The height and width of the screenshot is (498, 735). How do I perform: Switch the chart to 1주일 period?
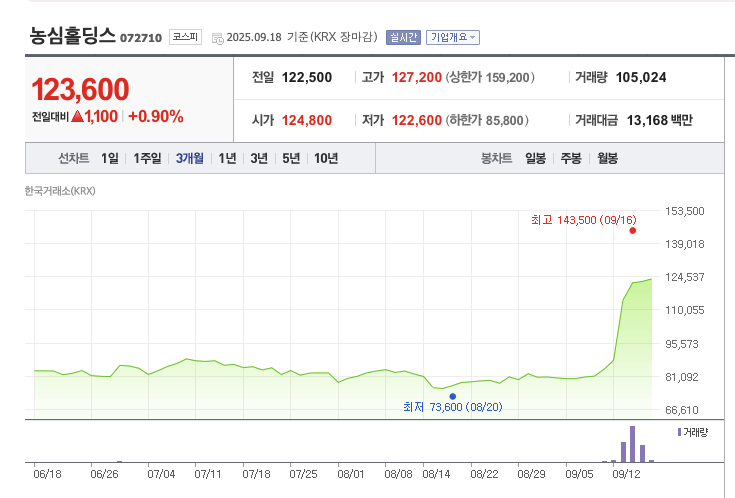[147, 158]
